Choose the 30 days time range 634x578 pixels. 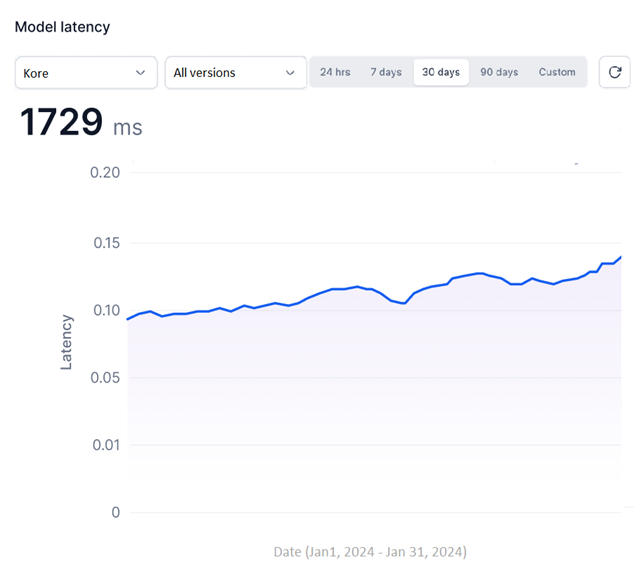click(x=441, y=73)
